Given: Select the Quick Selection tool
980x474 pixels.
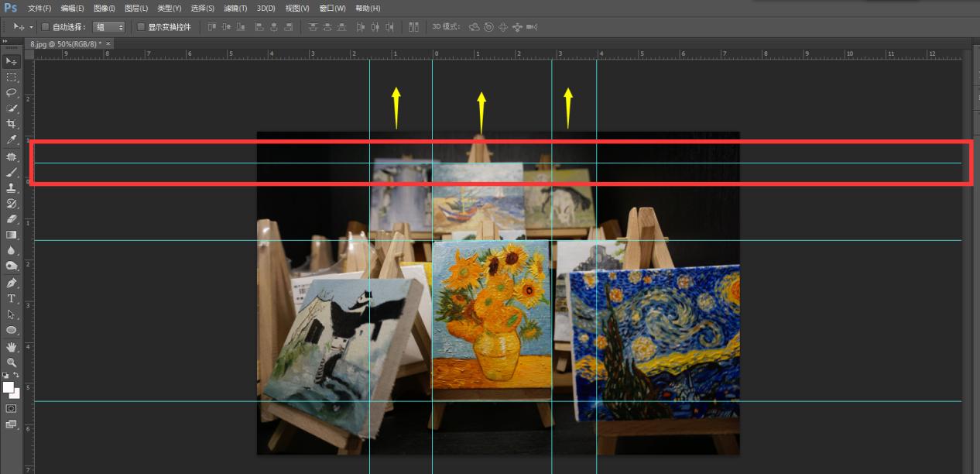Looking at the screenshot, I should pyautogui.click(x=12, y=108).
